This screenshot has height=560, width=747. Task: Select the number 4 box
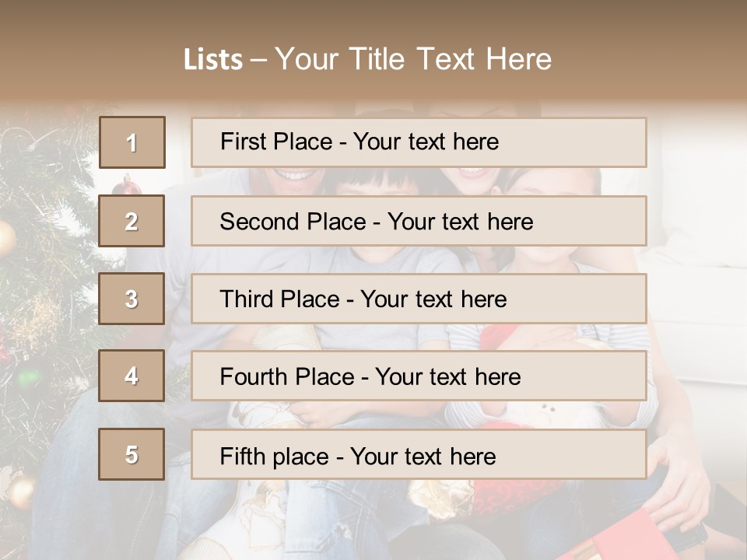tap(132, 376)
